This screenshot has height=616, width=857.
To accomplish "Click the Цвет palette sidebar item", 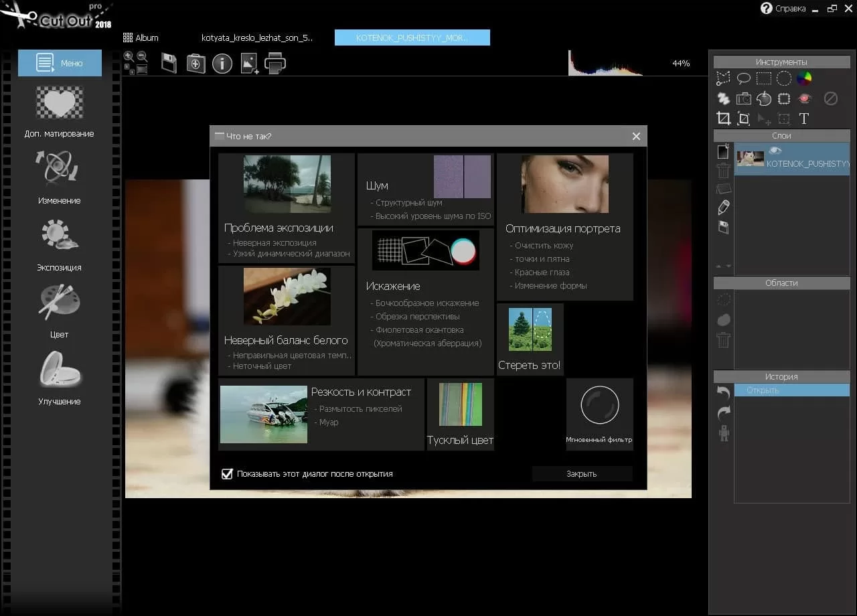I will coord(60,311).
